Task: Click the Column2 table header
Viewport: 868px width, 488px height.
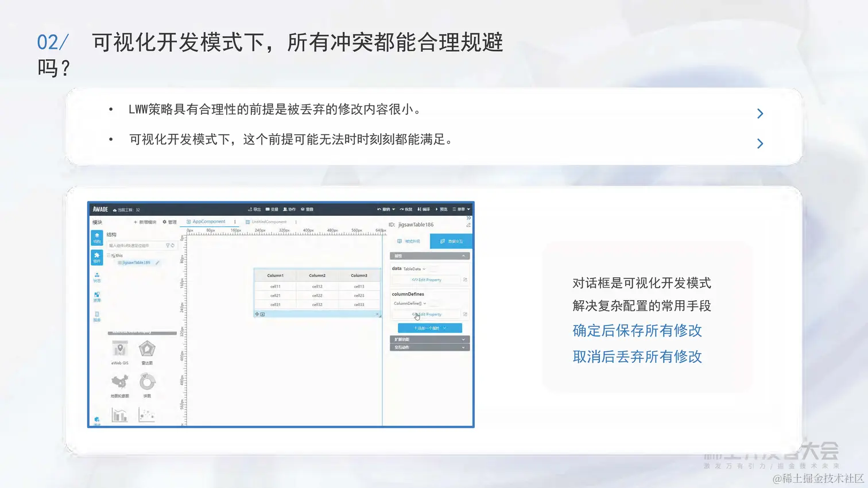Action: click(317, 276)
